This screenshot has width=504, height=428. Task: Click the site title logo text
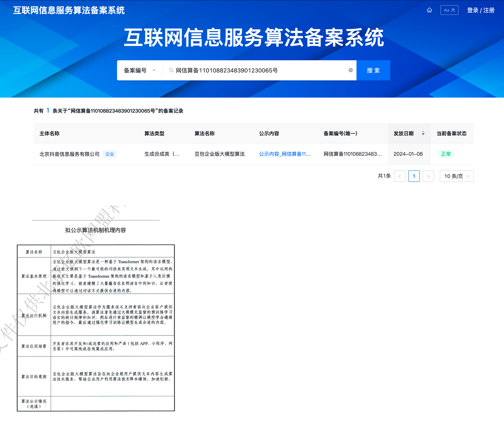click(69, 10)
